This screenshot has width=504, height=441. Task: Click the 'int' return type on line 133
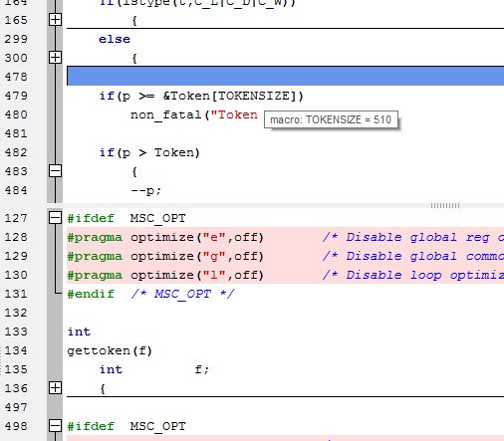(79, 331)
